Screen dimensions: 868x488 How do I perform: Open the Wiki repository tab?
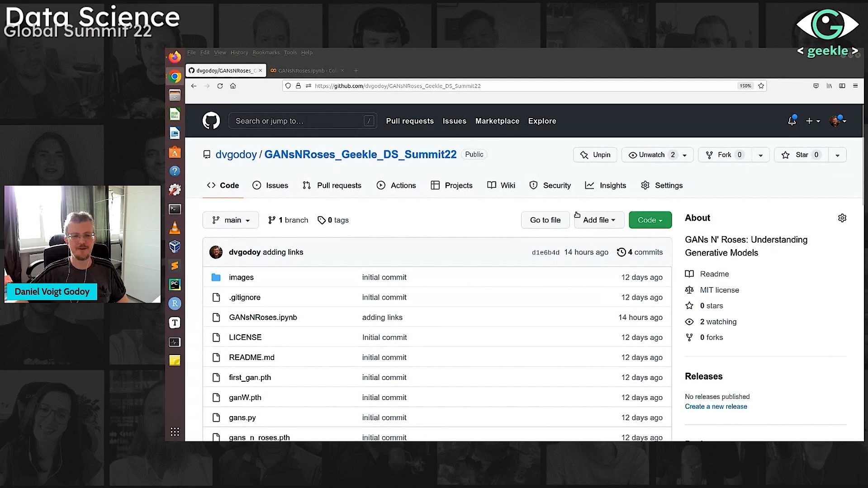pyautogui.click(x=501, y=185)
